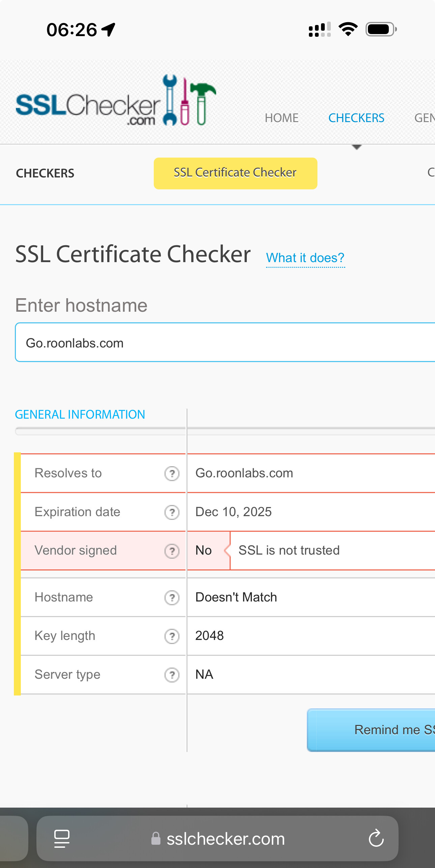Tap the 06:26 clock
Screen dimensions: 435x868
72,30
